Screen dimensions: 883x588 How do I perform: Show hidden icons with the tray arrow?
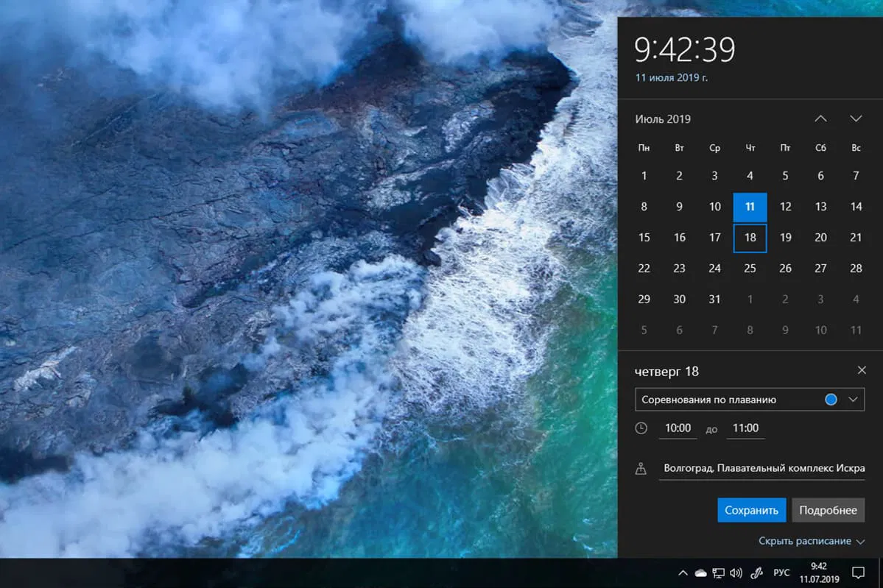682,572
